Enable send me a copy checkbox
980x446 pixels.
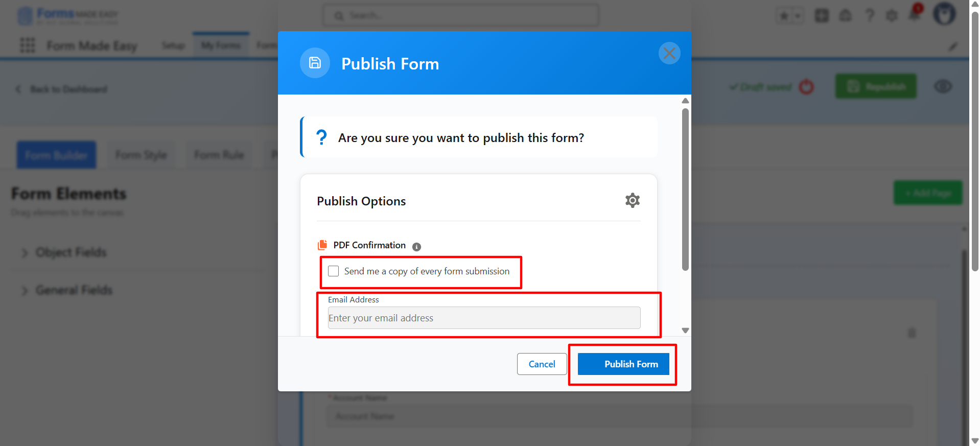[334, 271]
